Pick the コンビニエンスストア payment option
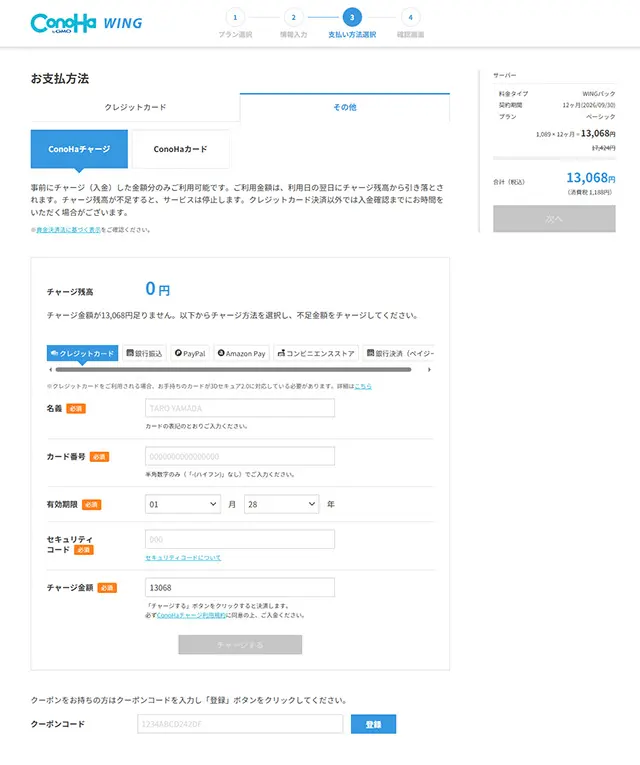 click(316, 353)
